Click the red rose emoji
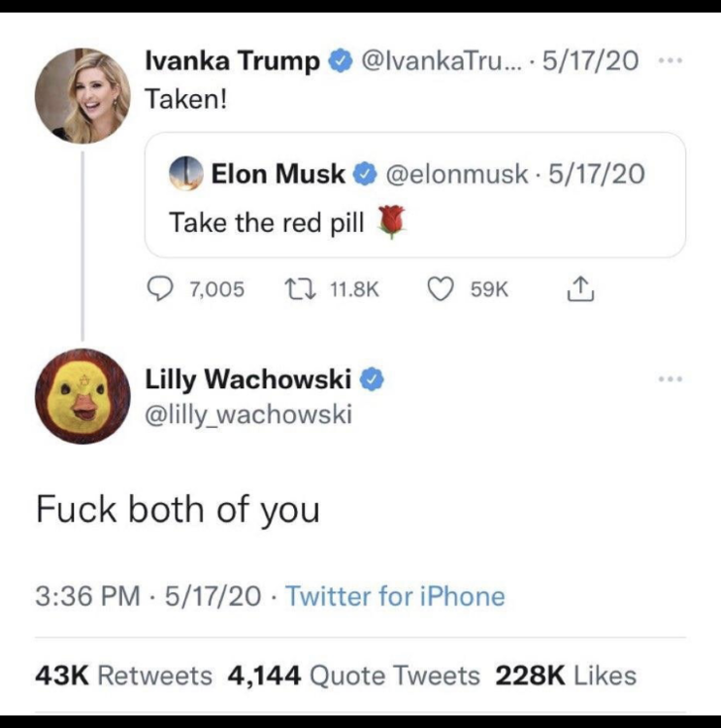 tap(389, 223)
